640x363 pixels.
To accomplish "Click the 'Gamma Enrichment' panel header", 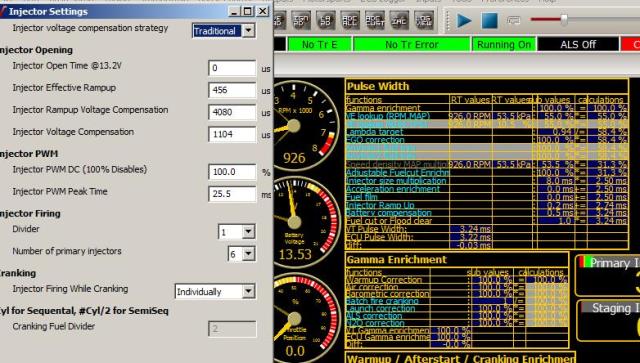I will click(457, 260).
